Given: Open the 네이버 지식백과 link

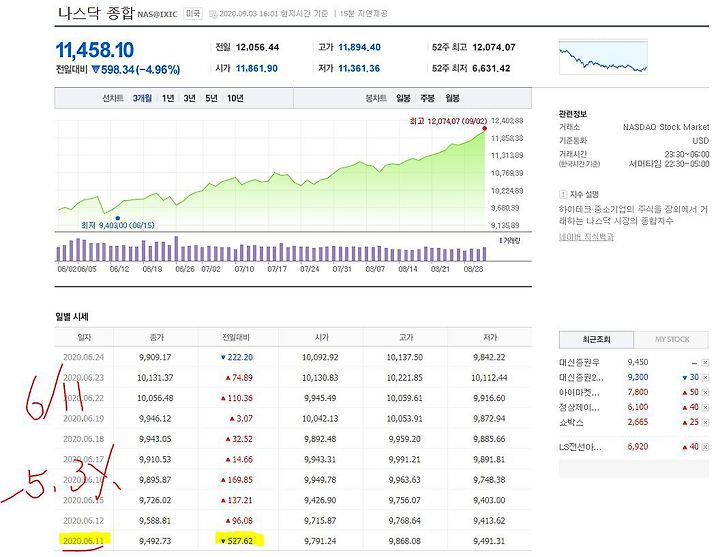Looking at the screenshot, I should 586,237.
